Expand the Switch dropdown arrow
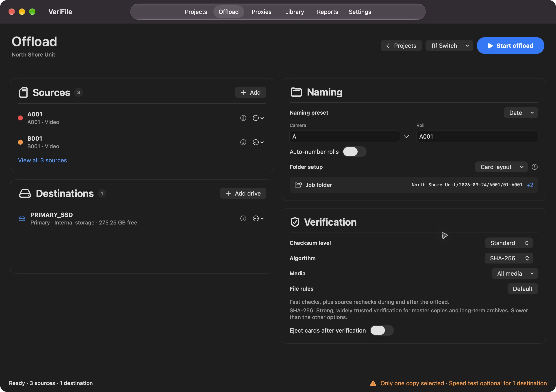This screenshot has width=556, height=392. point(467,46)
